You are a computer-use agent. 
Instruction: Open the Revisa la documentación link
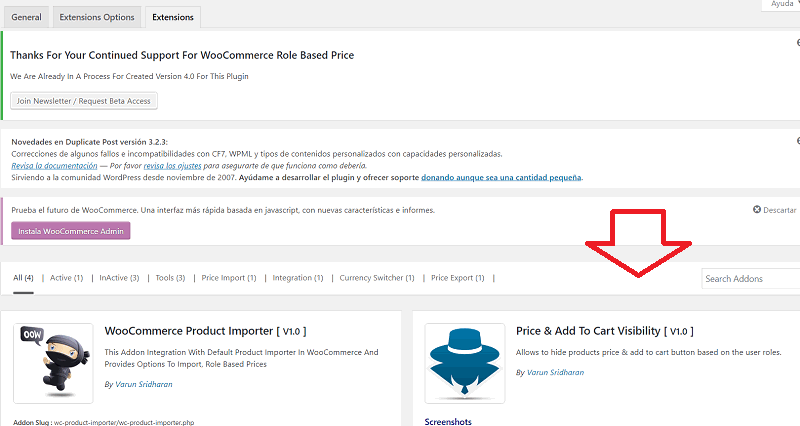[x=49, y=165]
